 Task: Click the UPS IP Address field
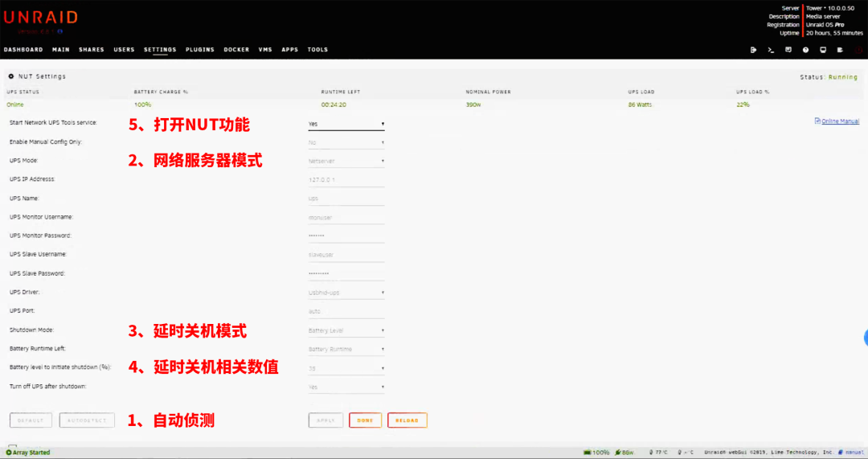tap(346, 180)
